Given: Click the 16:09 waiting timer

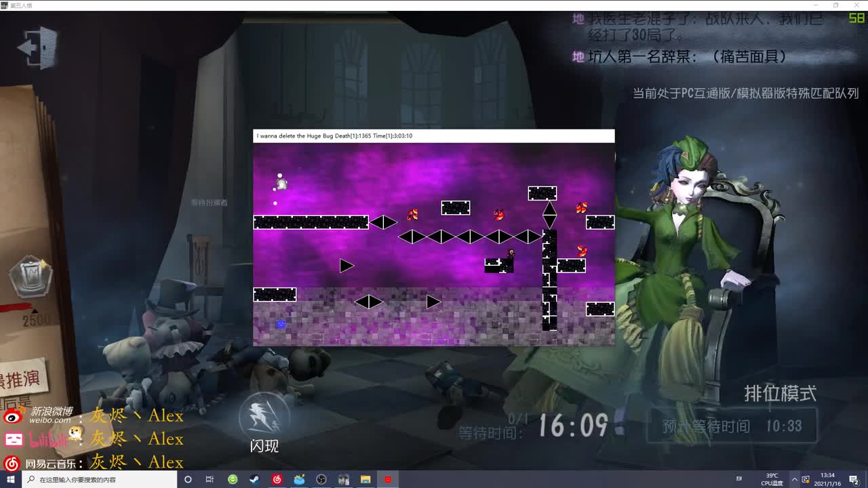Looking at the screenshot, I should [x=573, y=426].
